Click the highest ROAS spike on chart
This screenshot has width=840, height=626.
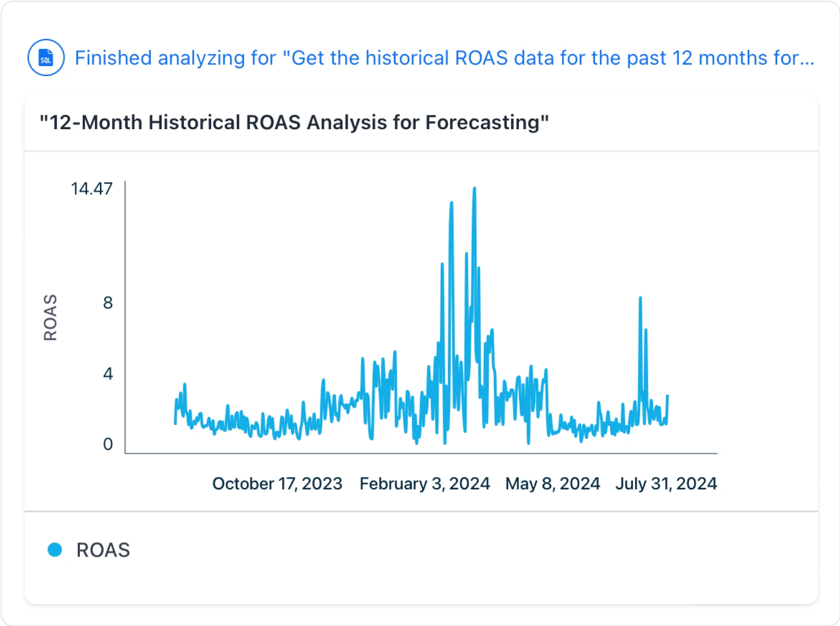pos(474,189)
